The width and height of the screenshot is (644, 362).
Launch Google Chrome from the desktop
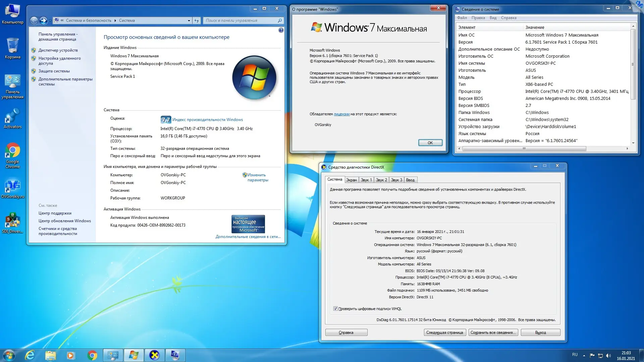[12, 155]
